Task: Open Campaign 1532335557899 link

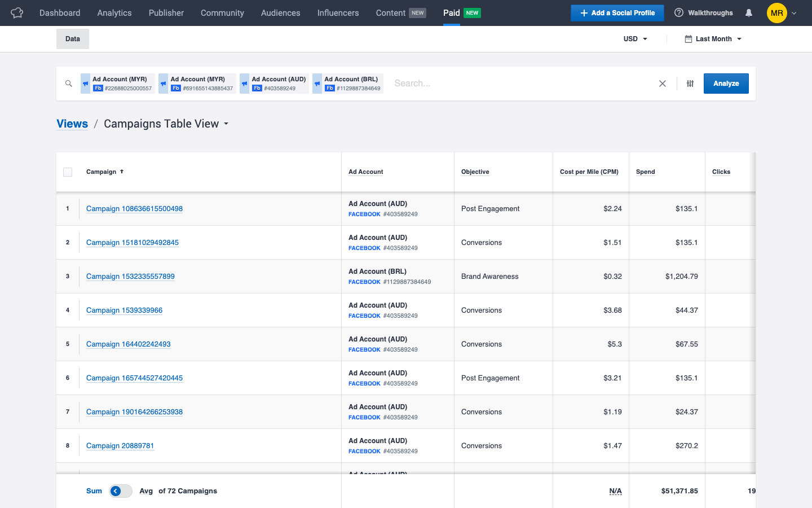Action: pos(130,276)
